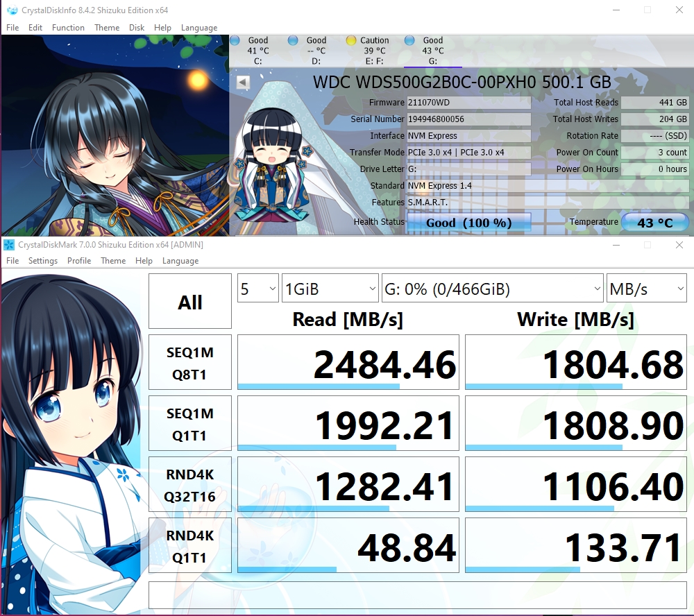The image size is (694, 616).
Task: Click the SEQ1M Q1T1 read result 1992.21
Action: tap(348, 423)
